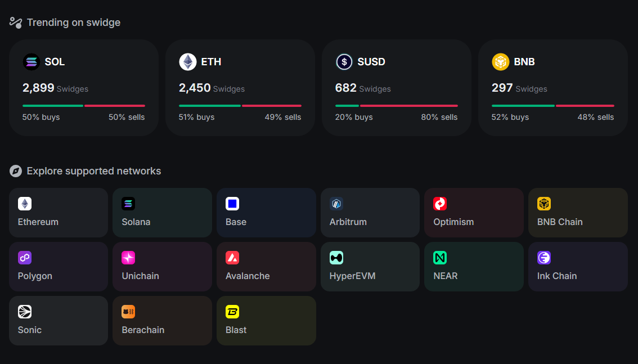Click the BNB token icon
638x364 pixels.
[501, 62]
